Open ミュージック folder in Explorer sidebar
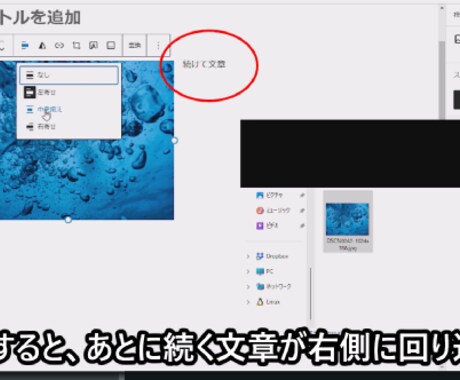This screenshot has width=460, height=380. pos(273,211)
